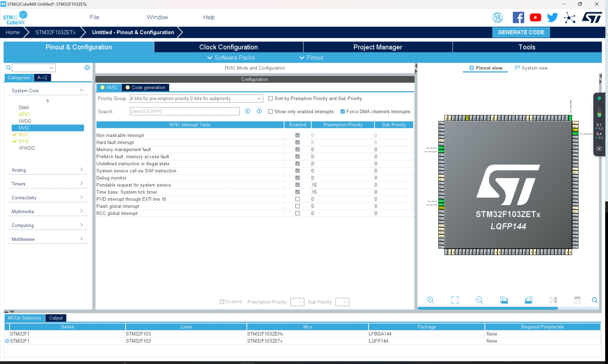The height and width of the screenshot is (364, 608).
Task: Go to next search result arrow
Action: click(x=259, y=111)
